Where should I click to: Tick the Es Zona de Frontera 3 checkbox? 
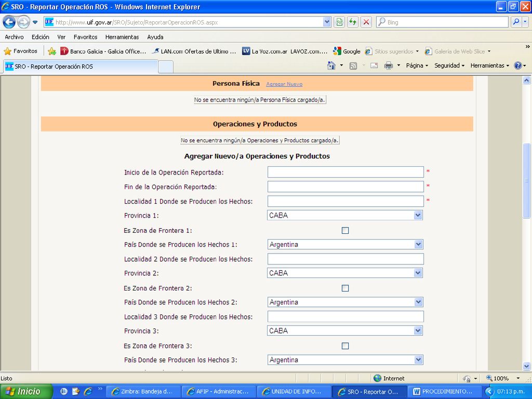(x=345, y=345)
